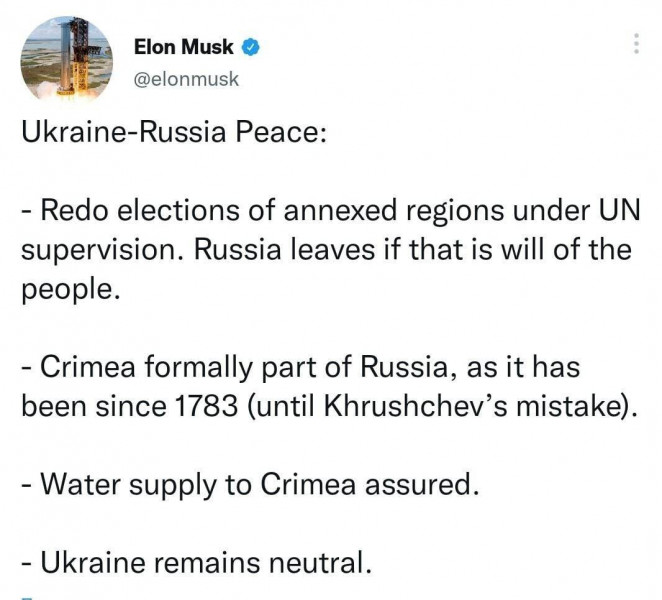Click the word "neutral." at the tweet end
Viewport: 662px width, 600px height.
tap(320, 563)
